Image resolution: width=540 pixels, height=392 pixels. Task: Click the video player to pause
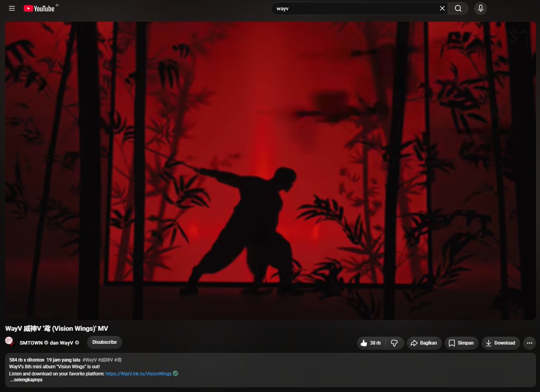click(270, 170)
